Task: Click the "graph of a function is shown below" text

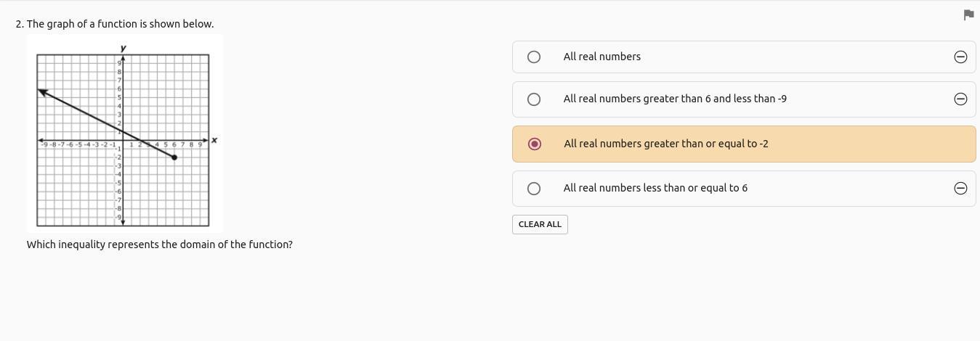Action: pyautogui.click(x=120, y=24)
